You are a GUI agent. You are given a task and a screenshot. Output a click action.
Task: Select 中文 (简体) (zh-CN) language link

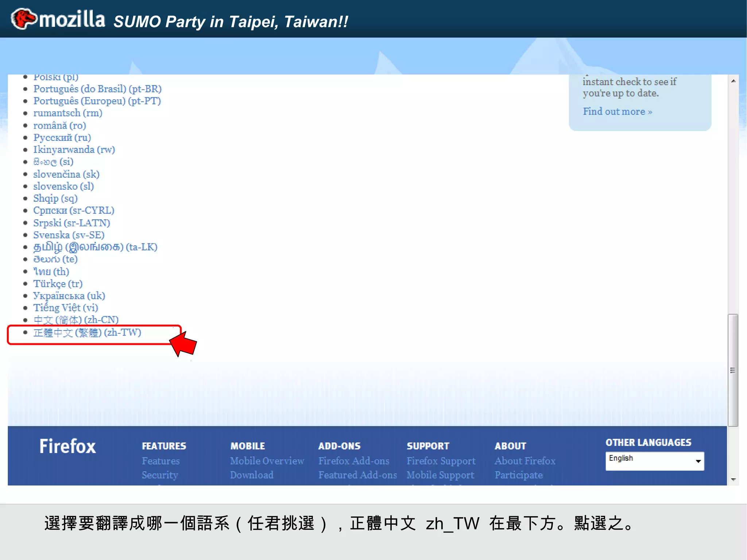[x=76, y=320]
